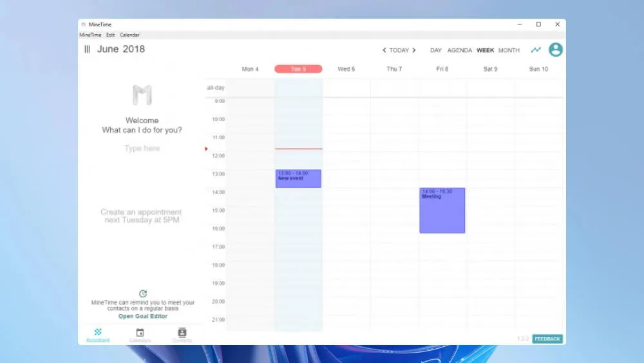Go to the previous week arrow
The width and height of the screenshot is (644, 363).
click(x=384, y=50)
